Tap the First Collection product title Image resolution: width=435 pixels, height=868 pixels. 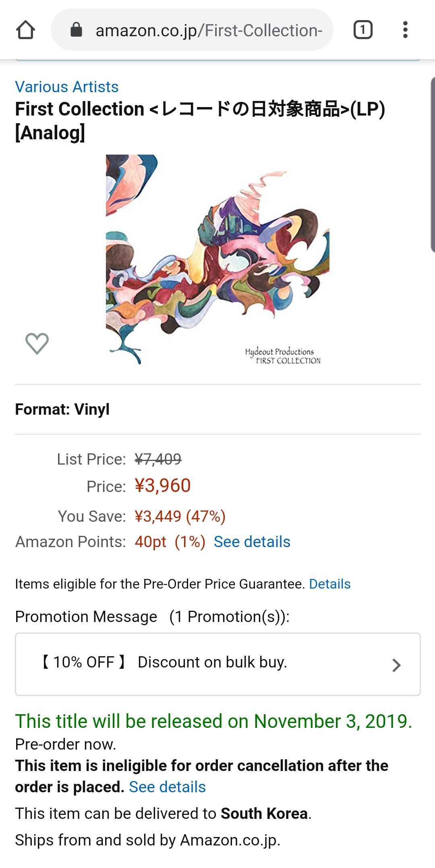(x=200, y=121)
